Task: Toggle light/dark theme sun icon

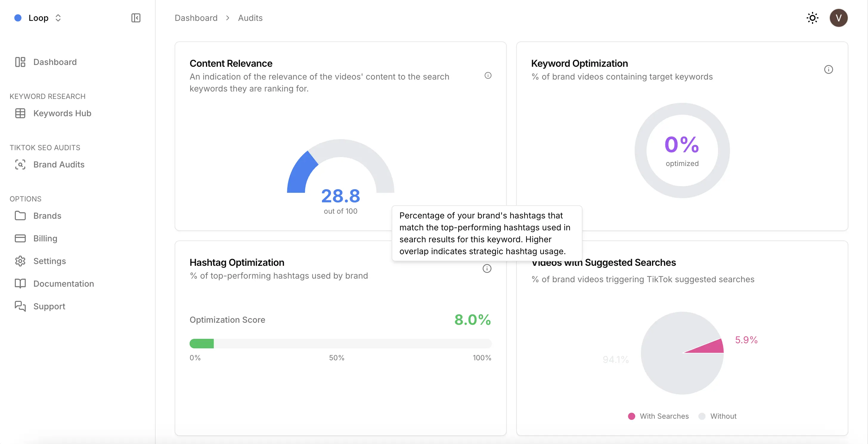Action: point(812,18)
